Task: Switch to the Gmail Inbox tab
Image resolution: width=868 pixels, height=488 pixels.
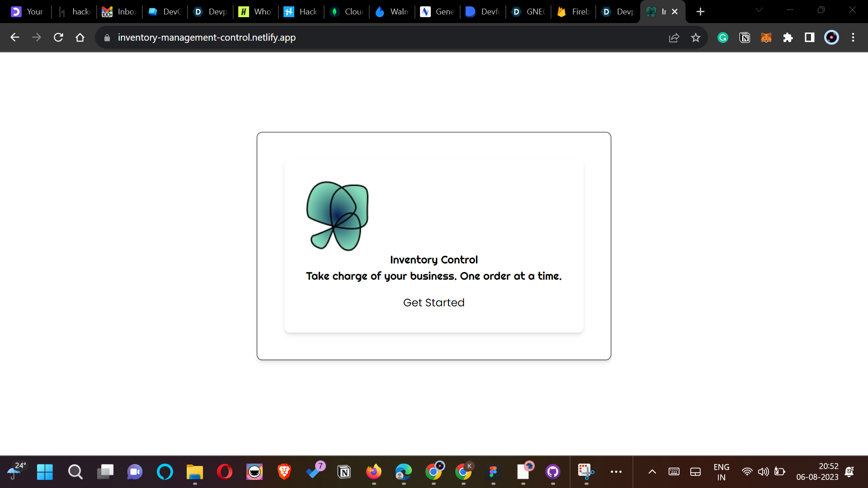Action: [119, 12]
